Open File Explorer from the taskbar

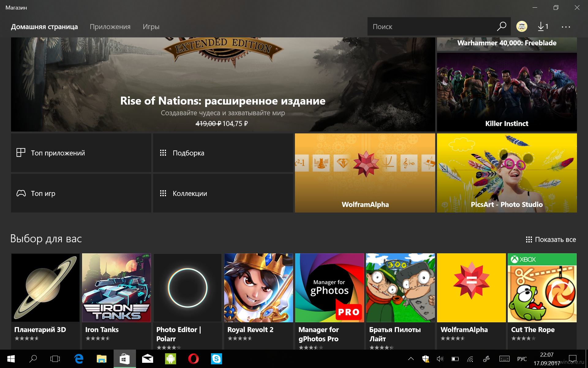(x=102, y=359)
